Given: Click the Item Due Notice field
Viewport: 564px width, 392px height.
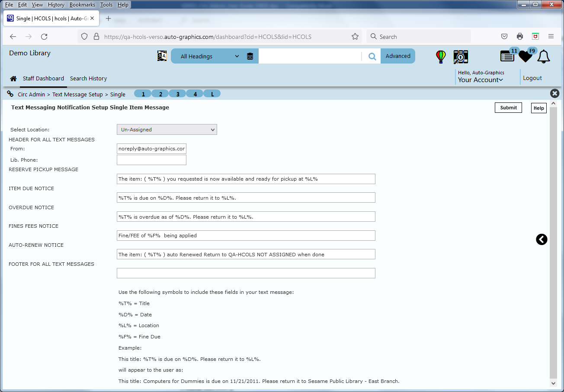Looking at the screenshot, I should pyautogui.click(x=246, y=198).
